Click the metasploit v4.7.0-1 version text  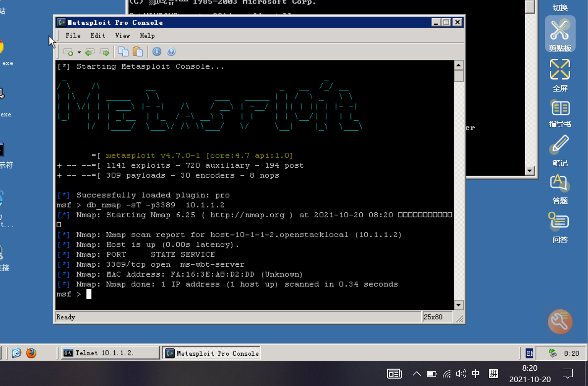199,155
